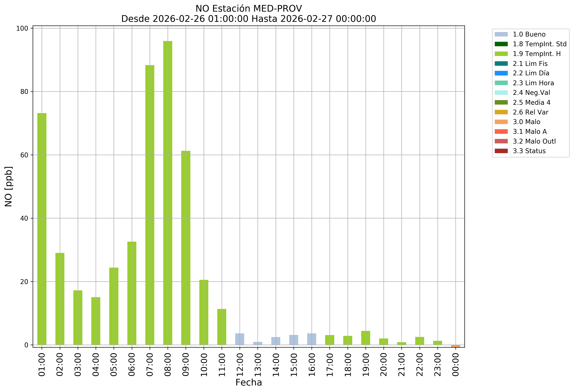Click the 1.8 TempInt. Std legend swatch
The height and width of the screenshot is (392, 574).
501,44
